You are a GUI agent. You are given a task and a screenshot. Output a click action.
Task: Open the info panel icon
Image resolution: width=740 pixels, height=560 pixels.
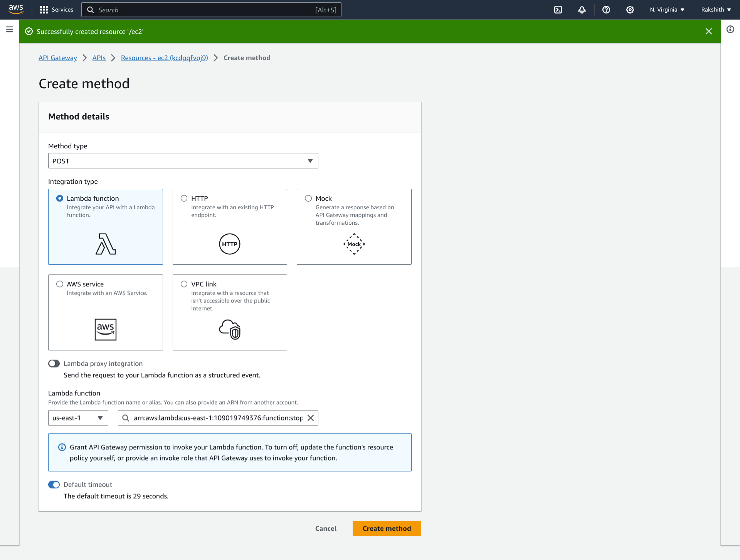[x=730, y=29]
